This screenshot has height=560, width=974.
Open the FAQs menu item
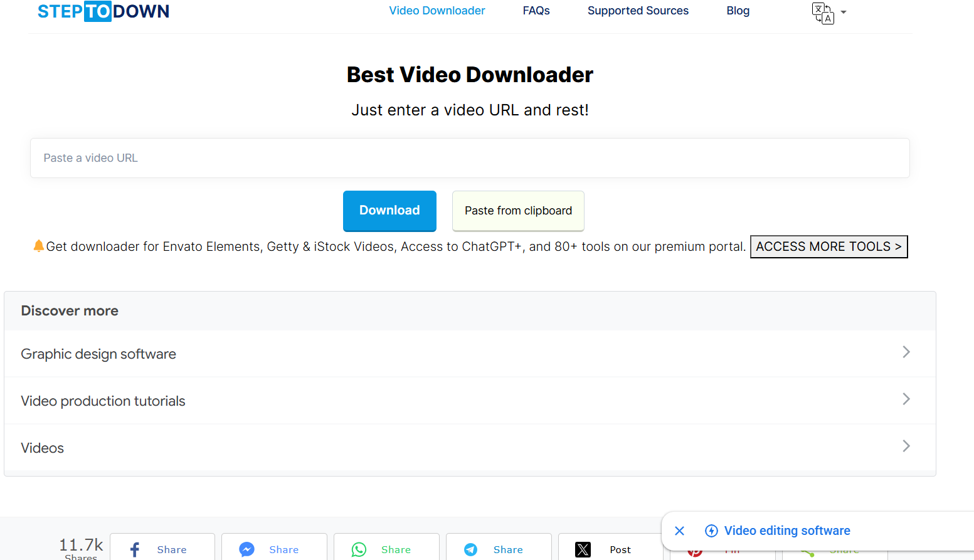(536, 11)
